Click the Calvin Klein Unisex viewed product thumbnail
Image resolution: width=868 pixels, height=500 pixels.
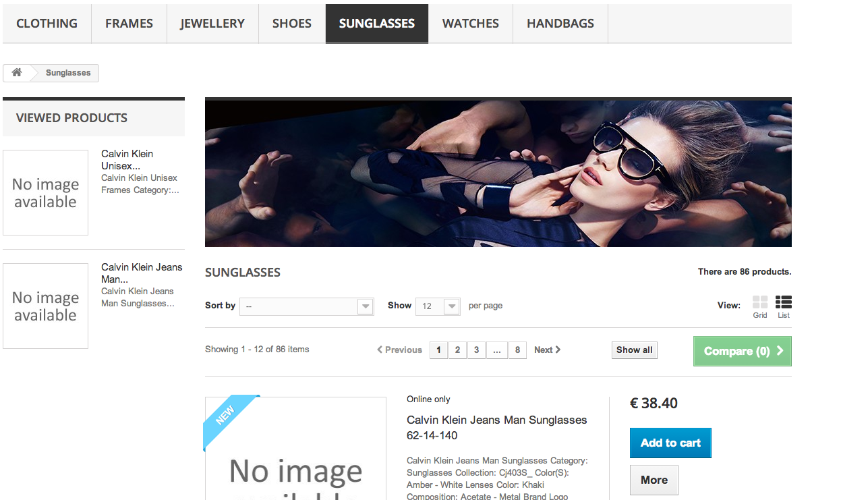point(45,192)
